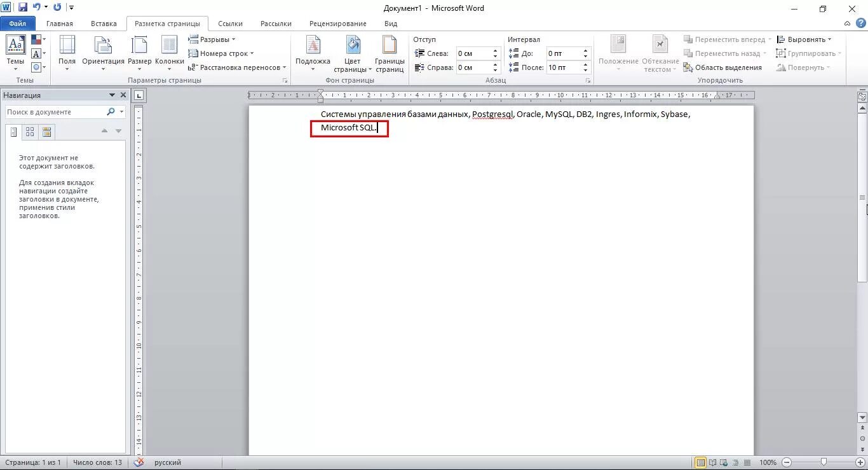The image size is (868, 470).
Task: Open Цвет страницы page color button
Action: coord(353,54)
